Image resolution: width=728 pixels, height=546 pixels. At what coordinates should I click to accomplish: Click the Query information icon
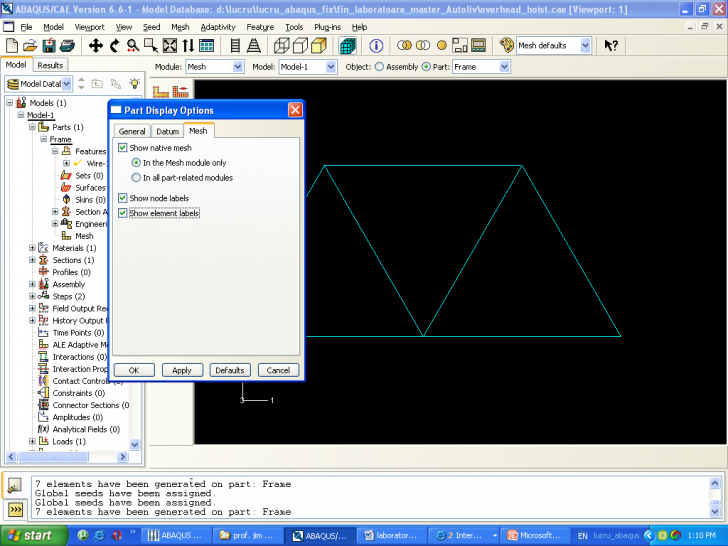tap(377, 46)
